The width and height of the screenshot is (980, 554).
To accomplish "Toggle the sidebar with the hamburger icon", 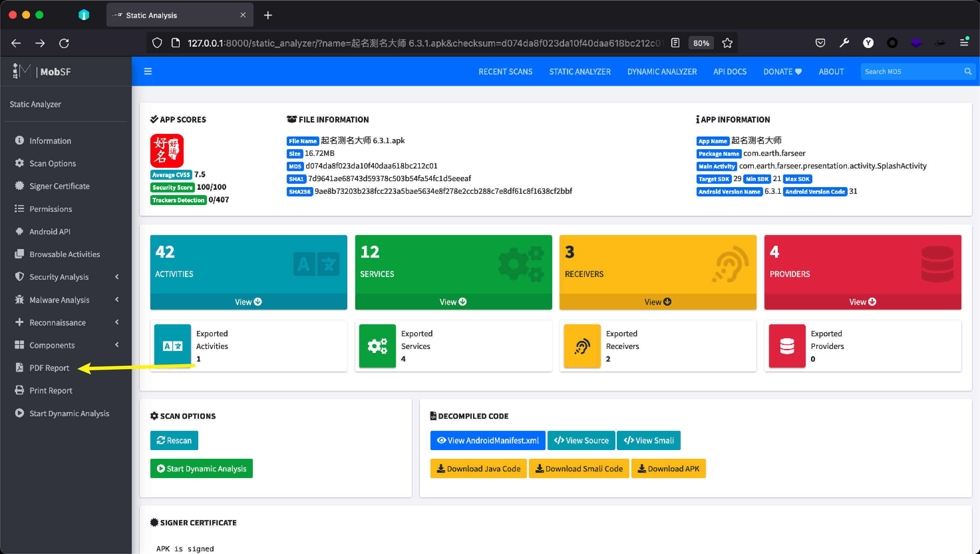I will pyautogui.click(x=148, y=71).
